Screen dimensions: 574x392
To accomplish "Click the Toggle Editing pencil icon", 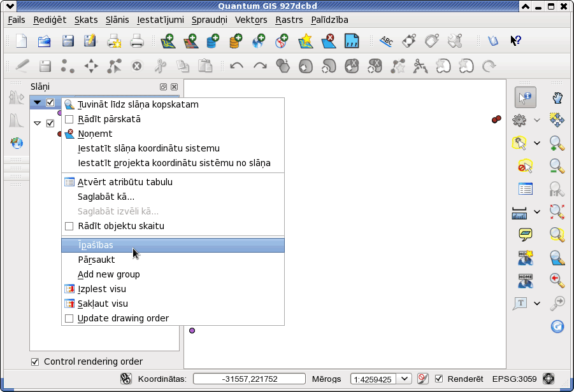I will [22, 66].
